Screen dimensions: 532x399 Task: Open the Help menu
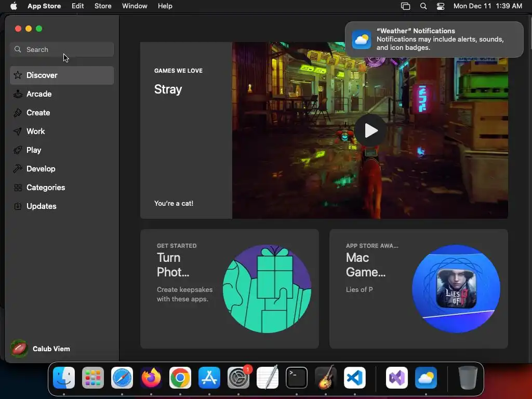coord(165,6)
